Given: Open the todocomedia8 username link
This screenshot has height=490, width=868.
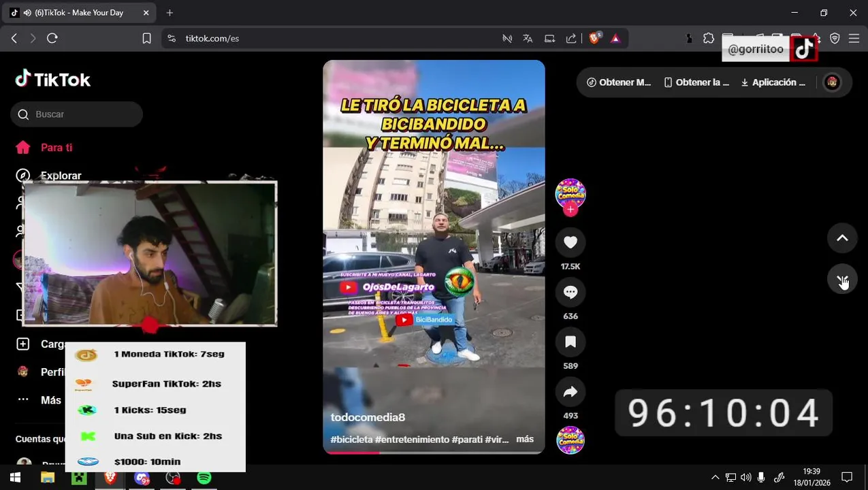Looking at the screenshot, I should (368, 417).
